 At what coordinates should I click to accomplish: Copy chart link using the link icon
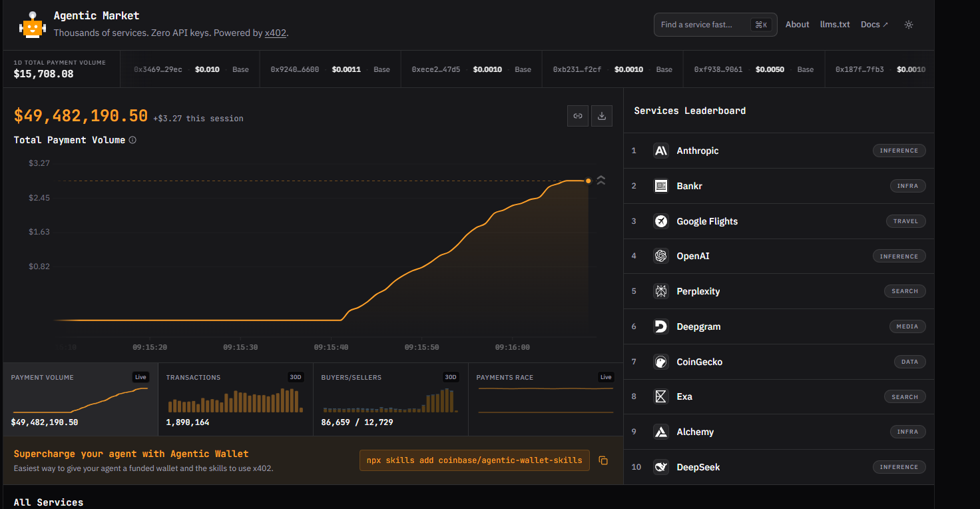coord(577,116)
